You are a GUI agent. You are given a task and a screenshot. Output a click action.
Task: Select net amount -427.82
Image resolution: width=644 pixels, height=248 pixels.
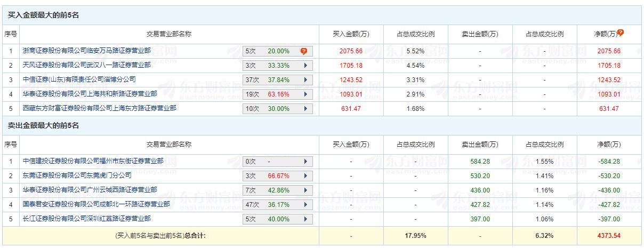tap(609, 205)
